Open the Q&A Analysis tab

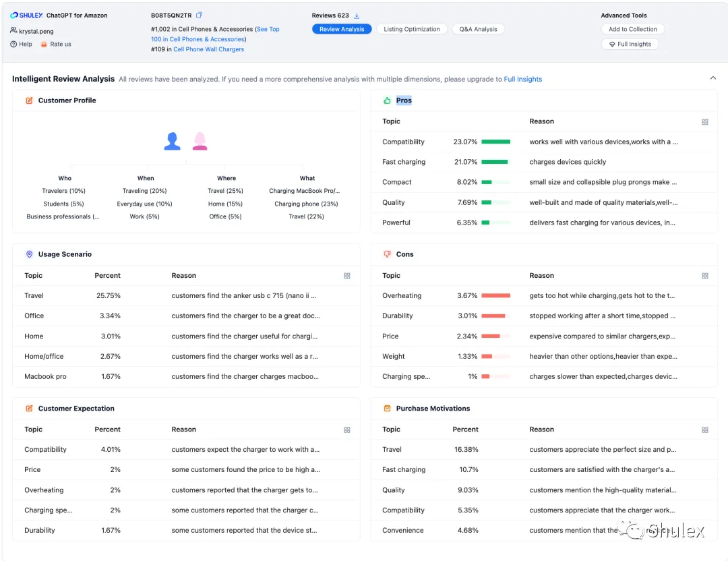click(478, 29)
